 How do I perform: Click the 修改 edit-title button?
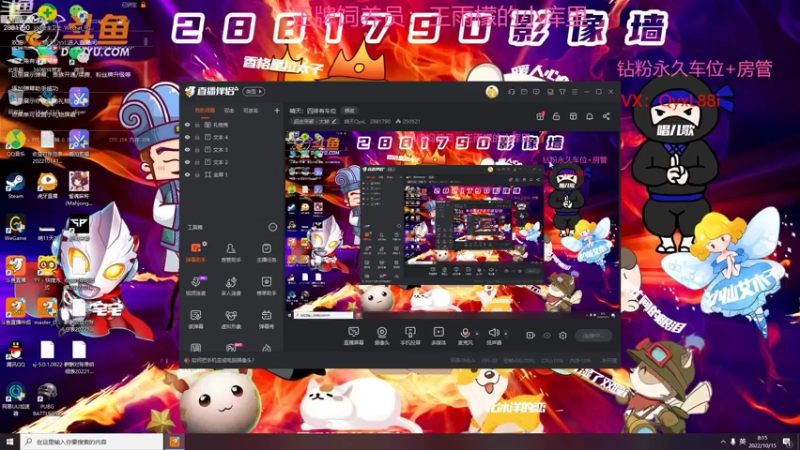(x=349, y=110)
